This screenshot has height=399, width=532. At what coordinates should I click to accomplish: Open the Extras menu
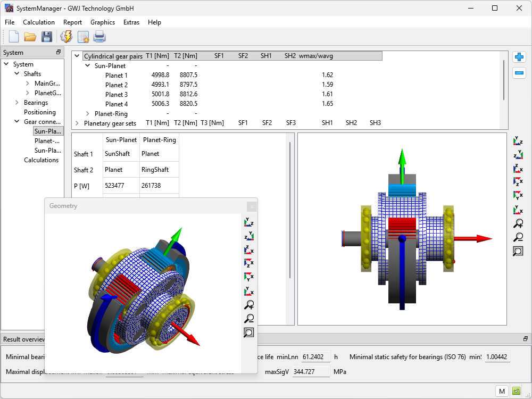point(131,22)
